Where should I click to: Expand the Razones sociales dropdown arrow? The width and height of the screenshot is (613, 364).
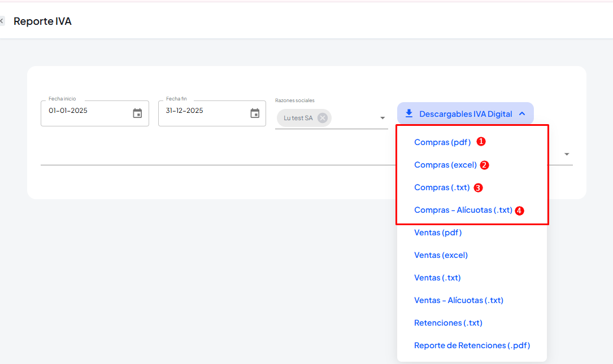click(x=382, y=118)
